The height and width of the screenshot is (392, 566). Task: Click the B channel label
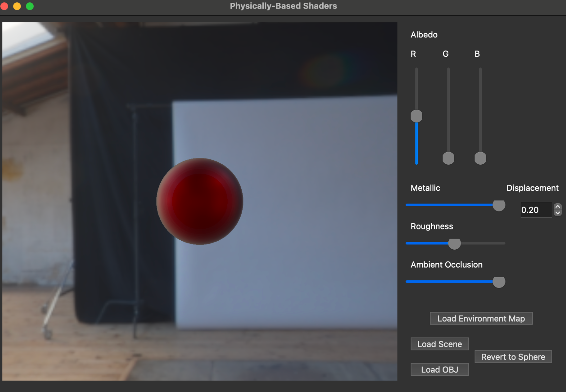tap(477, 54)
